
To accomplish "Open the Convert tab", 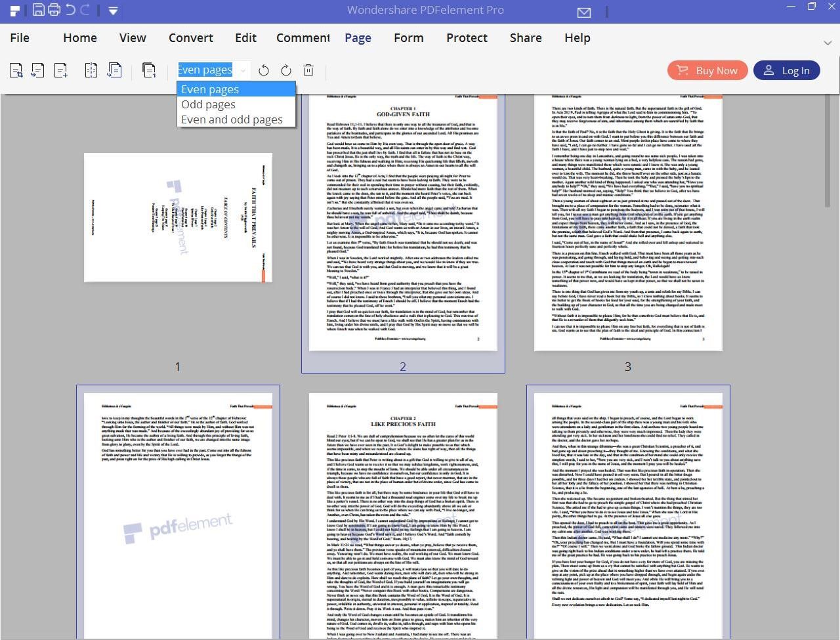I will [191, 37].
